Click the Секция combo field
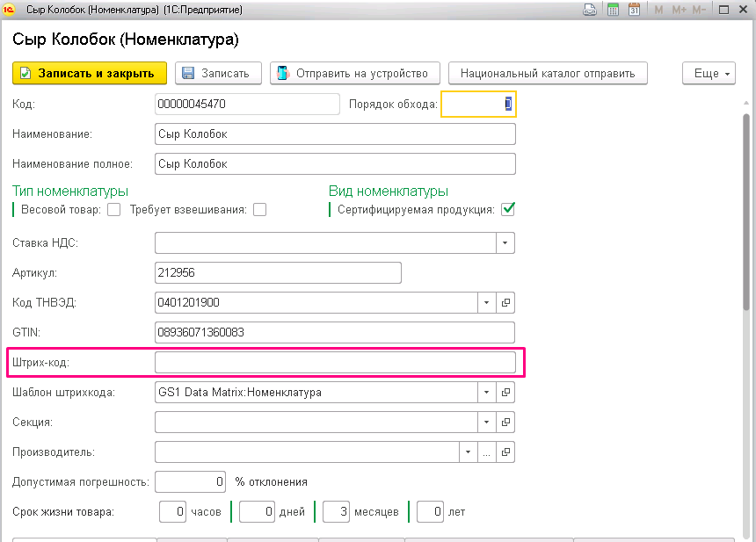 tap(316, 422)
